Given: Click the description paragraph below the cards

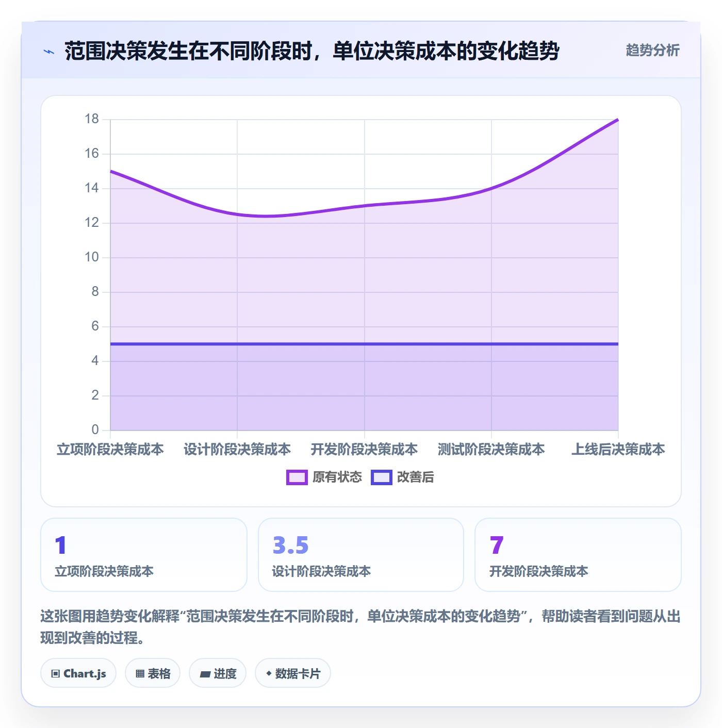Looking at the screenshot, I should pos(360,627).
